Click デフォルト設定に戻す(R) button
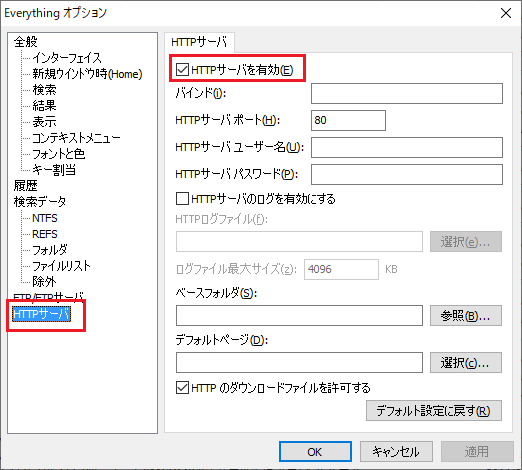The image size is (522, 470). (434, 411)
